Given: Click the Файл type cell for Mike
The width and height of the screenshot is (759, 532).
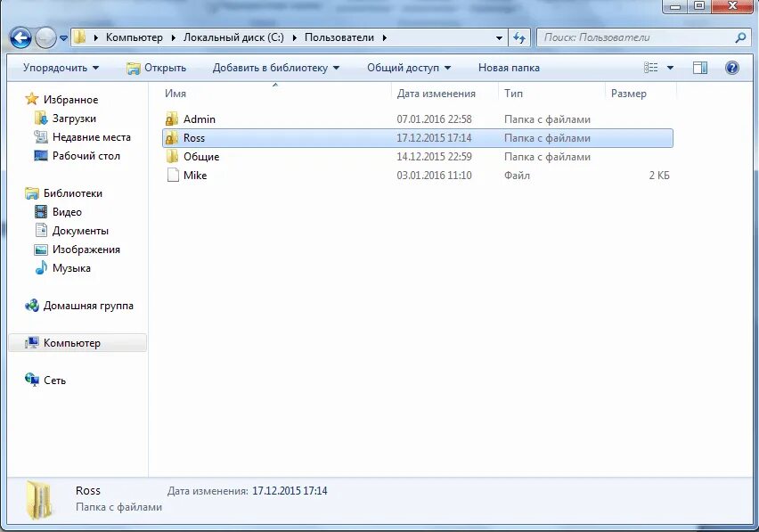Looking at the screenshot, I should click(x=517, y=176).
